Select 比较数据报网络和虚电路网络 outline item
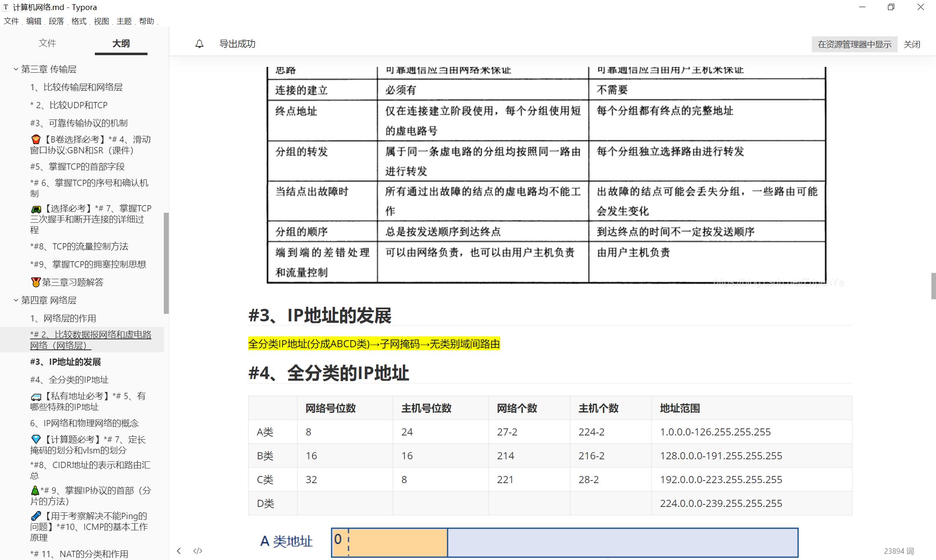 (x=91, y=340)
